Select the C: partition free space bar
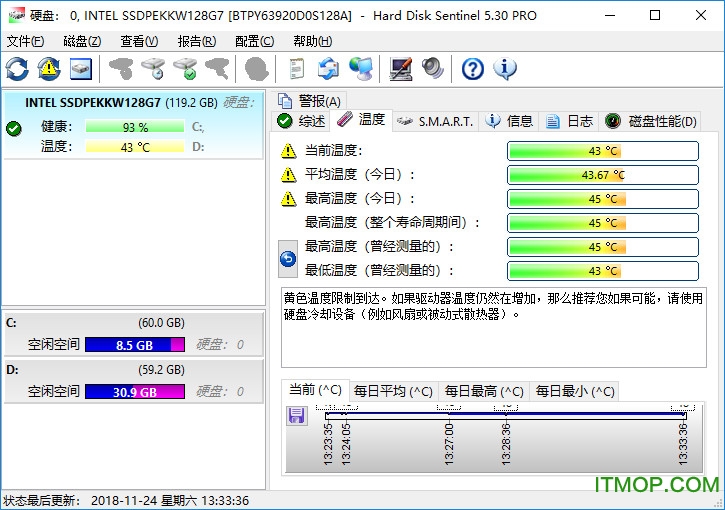725x510 pixels. 135,345
